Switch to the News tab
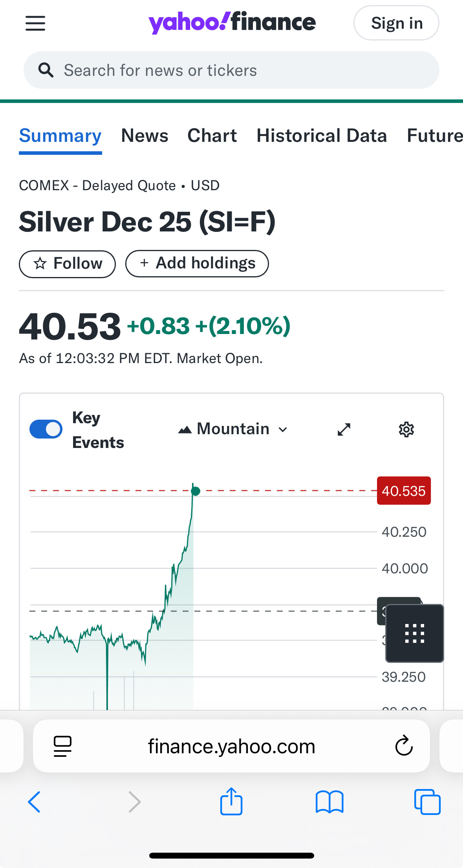This screenshot has height=868, width=463. pos(145,136)
